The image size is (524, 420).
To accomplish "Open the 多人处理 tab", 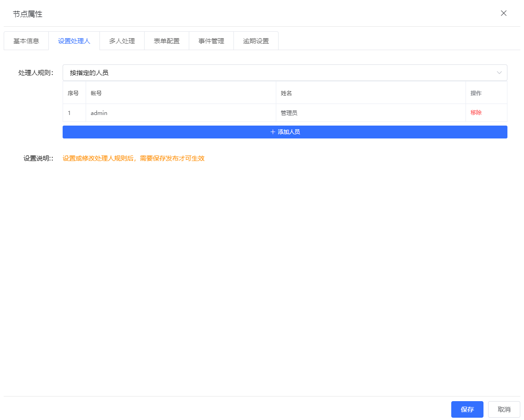I will point(122,41).
